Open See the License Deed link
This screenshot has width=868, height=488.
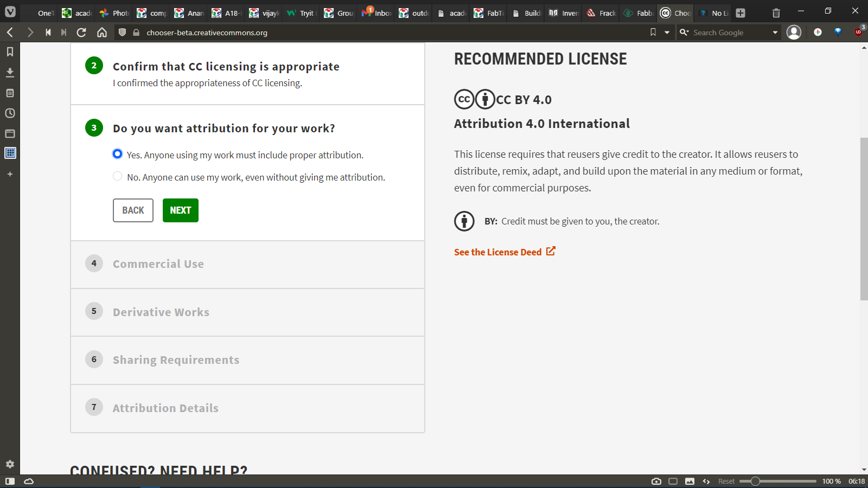(x=505, y=252)
